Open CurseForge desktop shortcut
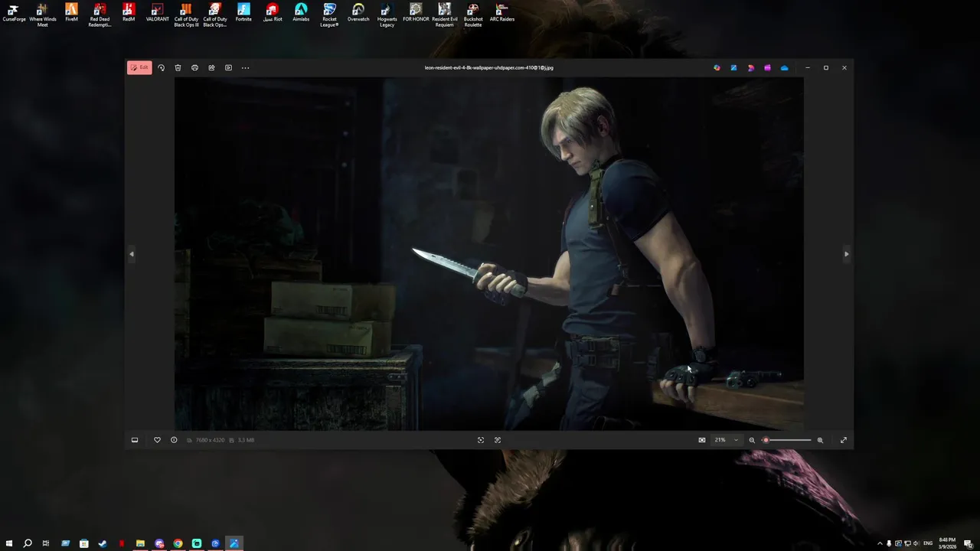Image resolution: width=980 pixels, height=551 pixels. point(14,13)
